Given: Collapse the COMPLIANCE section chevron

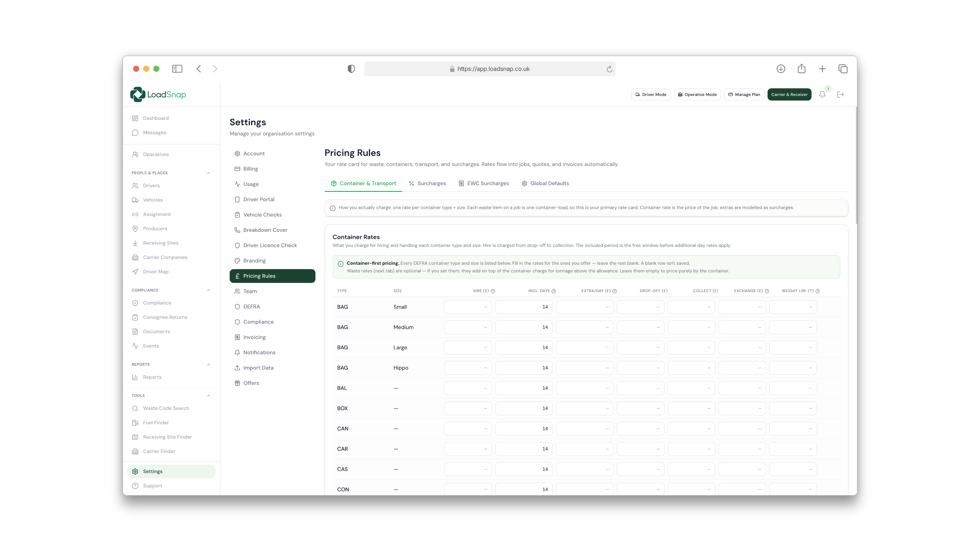Looking at the screenshot, I should pos(209,290).
